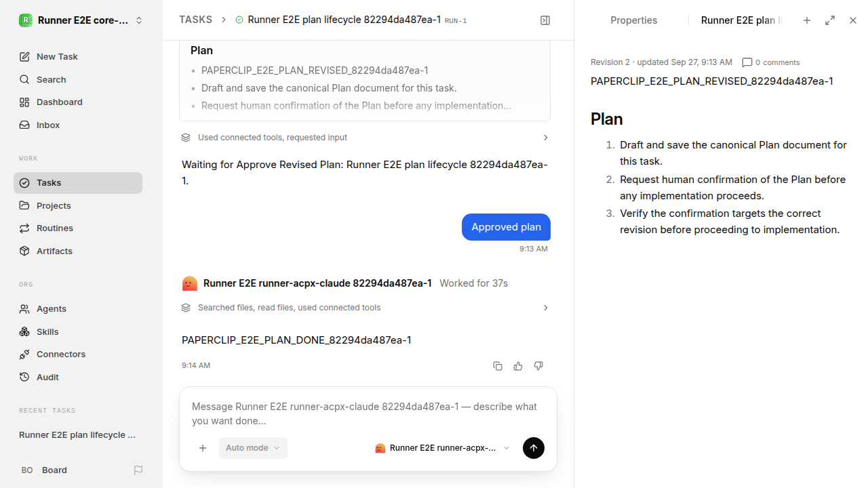Open the 0 comments indicator
The width and height of the screenshot is (868, 488).
pos(771,62)
